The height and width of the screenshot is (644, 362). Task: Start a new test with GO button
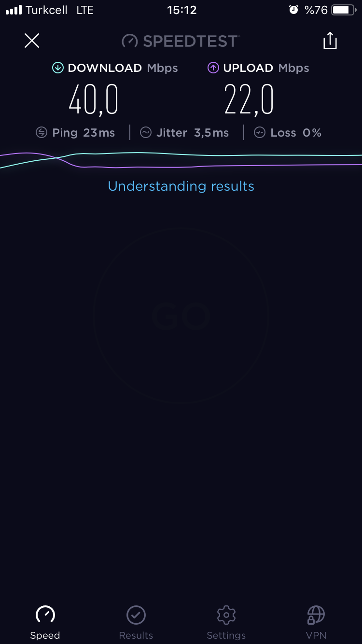tap(181, 316)
